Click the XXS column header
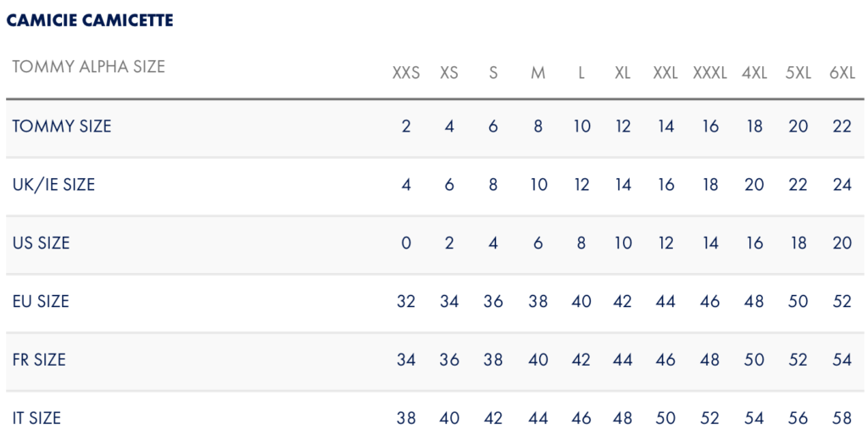 pyautogui.click(x=406, y=73)
